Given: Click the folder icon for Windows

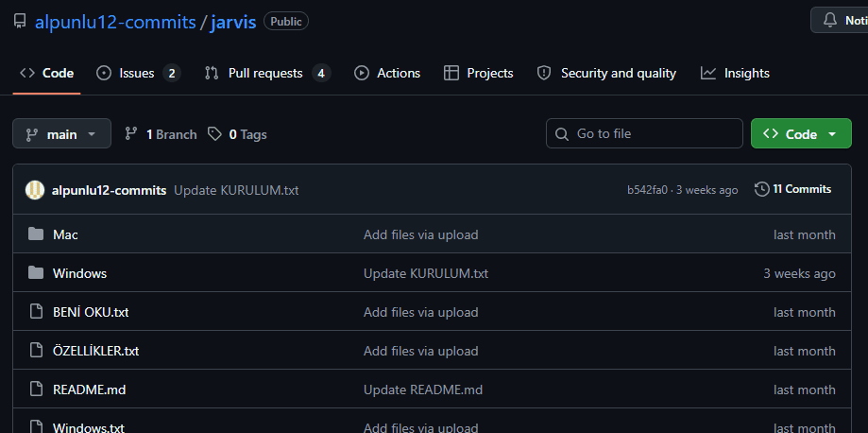Looking at the screenshot, I should tap(36, 273).
